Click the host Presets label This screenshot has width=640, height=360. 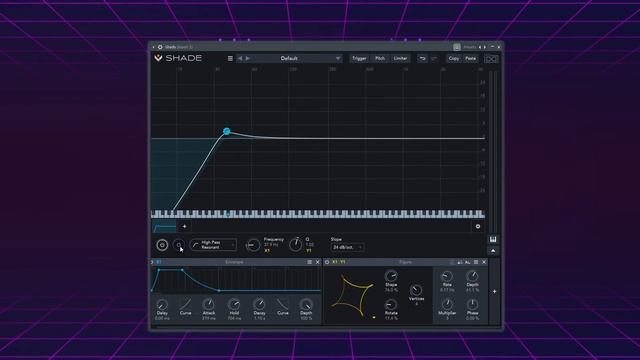point(469,47)
